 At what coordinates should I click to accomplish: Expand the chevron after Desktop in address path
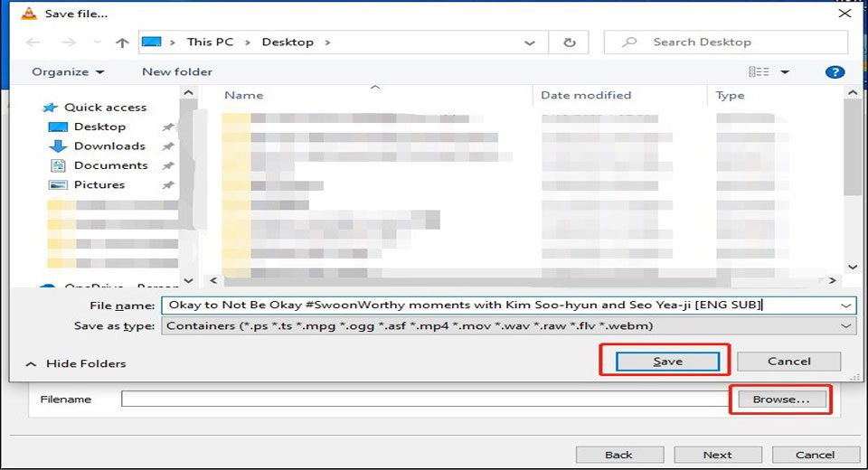[327, 42]
